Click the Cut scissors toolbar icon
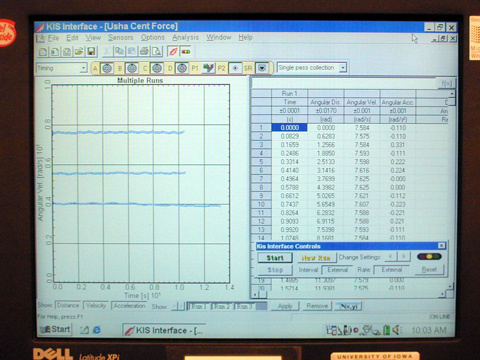Screen dimensions: 480x360 pos(107,52)
